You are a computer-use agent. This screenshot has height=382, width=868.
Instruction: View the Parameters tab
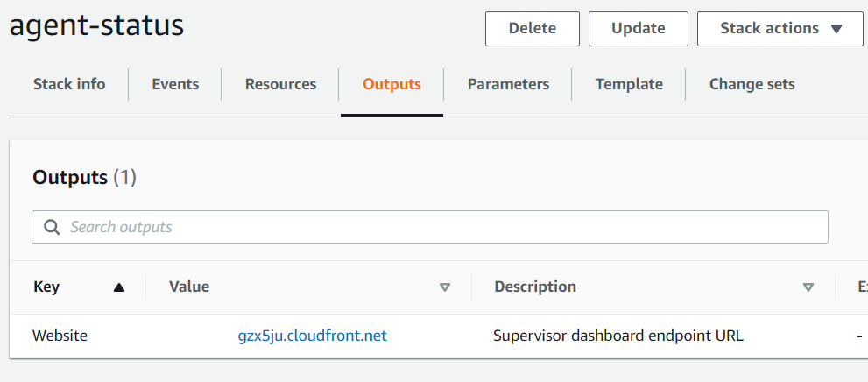point(508,84)
